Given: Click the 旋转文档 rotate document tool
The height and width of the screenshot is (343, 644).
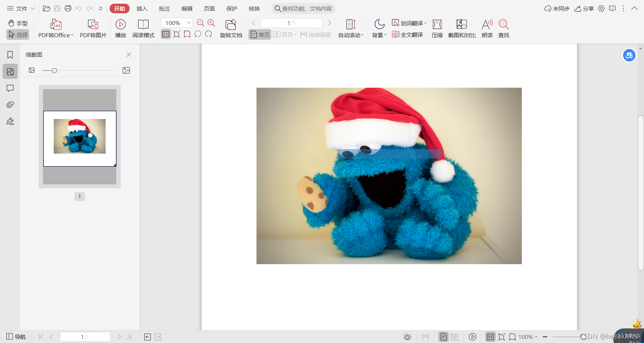Looking at the screenshot, I should 231,29.
